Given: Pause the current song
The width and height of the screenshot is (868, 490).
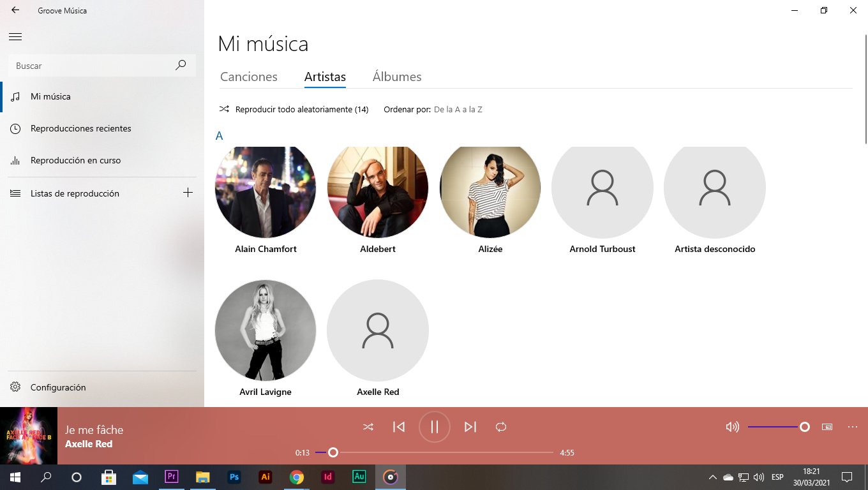Looking at the screenshot, I should (435, 427).
